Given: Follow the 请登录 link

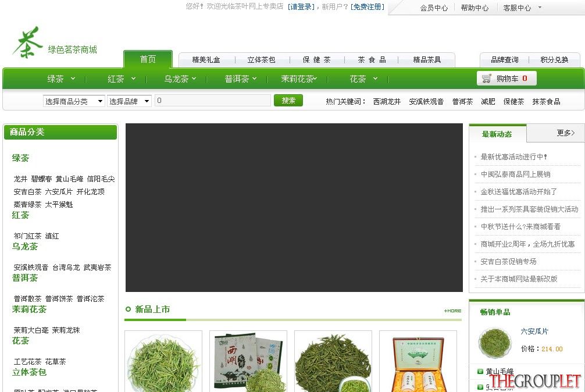Looking at the screenshot, I should [301, 7].
